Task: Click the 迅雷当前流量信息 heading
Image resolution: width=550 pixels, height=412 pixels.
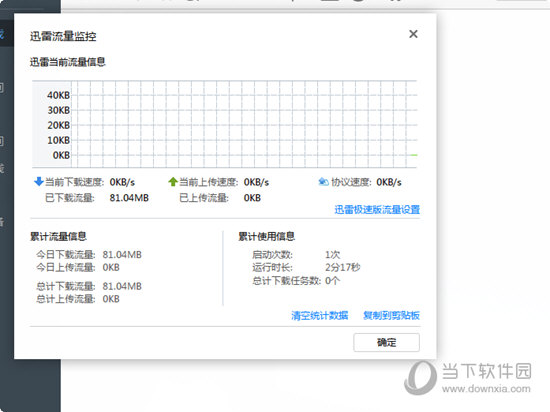Action: pos(68,62)
